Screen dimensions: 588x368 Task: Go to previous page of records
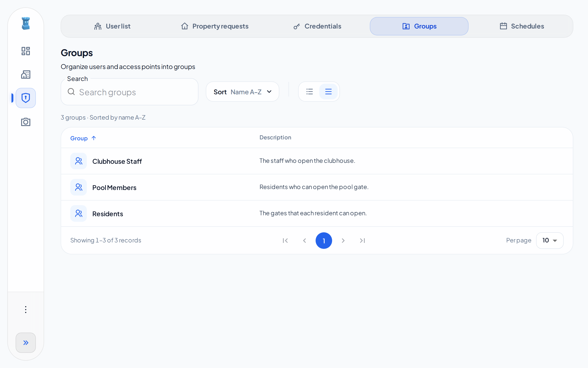(304, 241)
